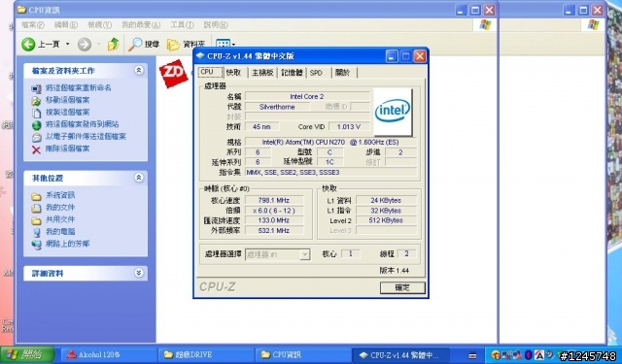This screenshot has height=364, width=622.
Task: Open My Network Places link
Action: click(67, 244)
